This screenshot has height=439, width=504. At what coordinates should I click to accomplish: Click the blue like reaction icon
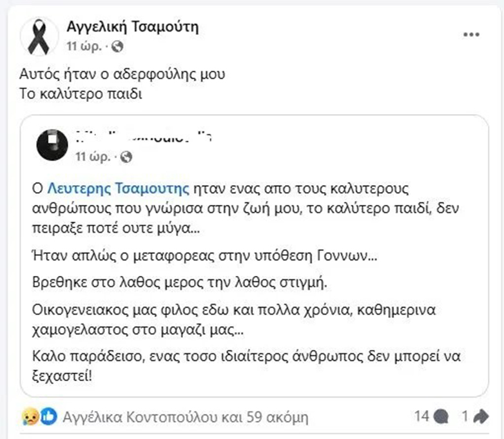coord(48,416)
